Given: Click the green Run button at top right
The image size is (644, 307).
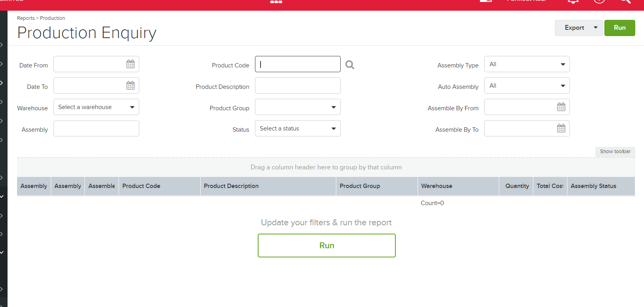Looking at the screenshot, I should (x=620, y=28).
